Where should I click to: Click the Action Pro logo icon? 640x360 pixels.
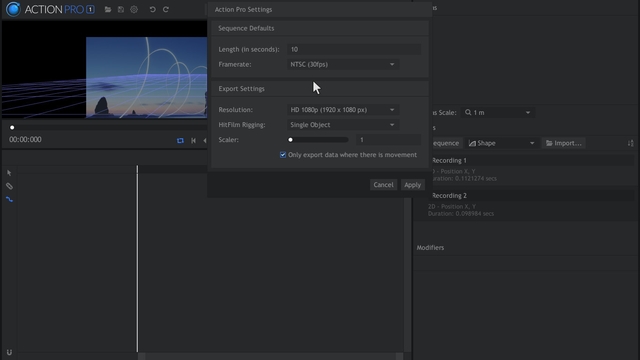click(13, 9)
